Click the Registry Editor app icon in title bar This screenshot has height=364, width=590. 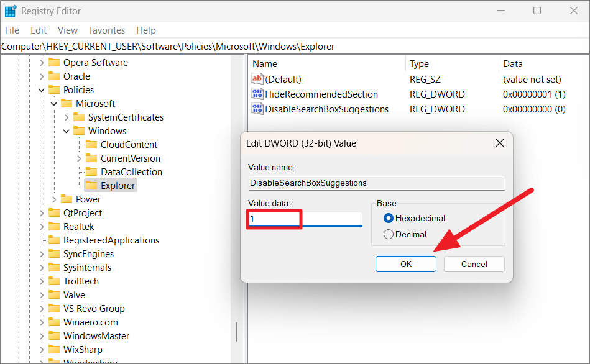pyautogui.click(x=11, y=11)
